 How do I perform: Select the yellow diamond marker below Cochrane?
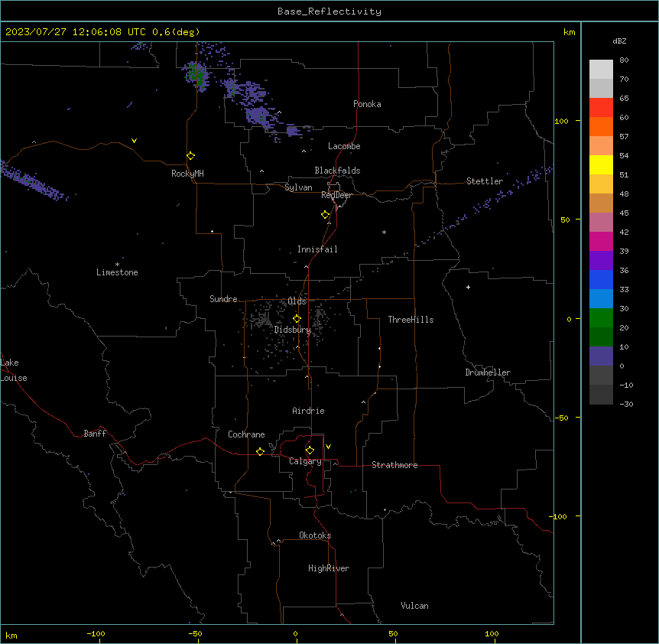[x=260, y=451]
